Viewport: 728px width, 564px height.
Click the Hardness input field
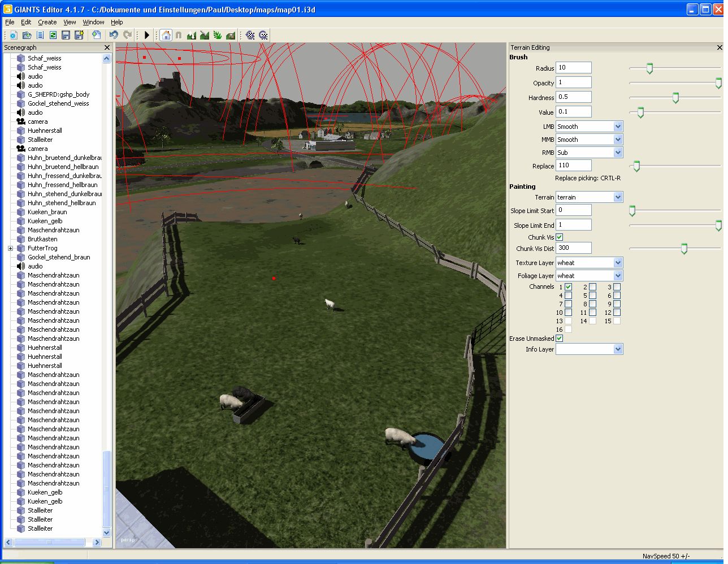pos(573,97)
